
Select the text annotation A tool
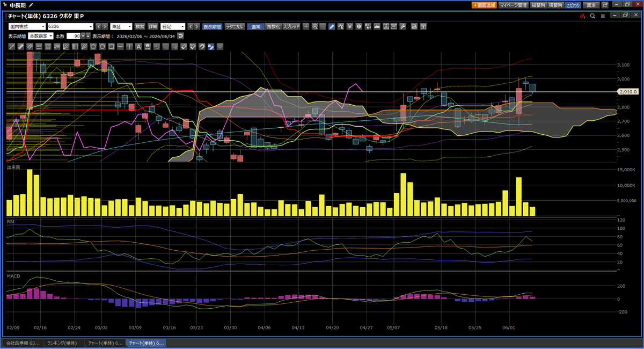coord(138,47)
